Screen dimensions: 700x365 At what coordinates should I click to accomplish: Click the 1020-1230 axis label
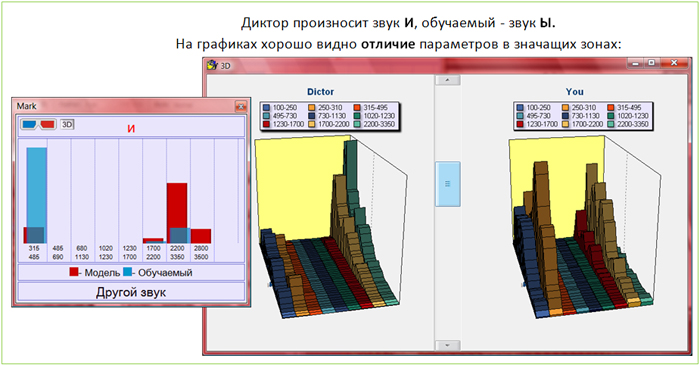[x=106, y=253]
